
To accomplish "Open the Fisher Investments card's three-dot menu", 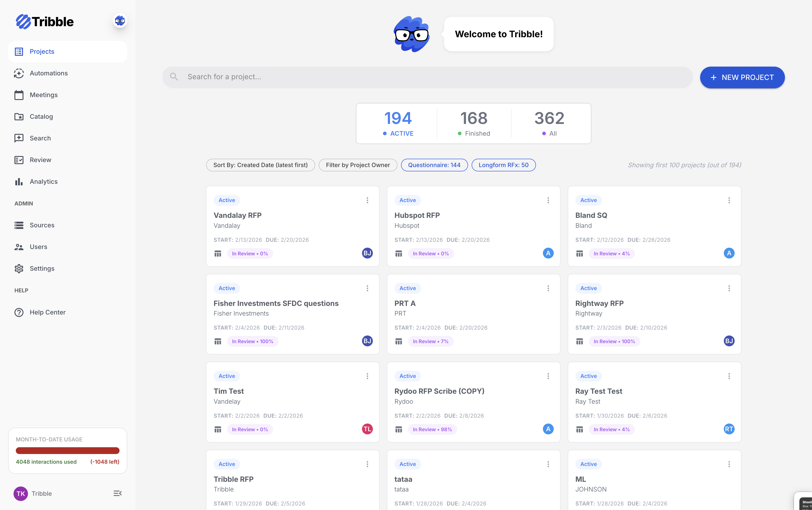I will pos(367,288).
